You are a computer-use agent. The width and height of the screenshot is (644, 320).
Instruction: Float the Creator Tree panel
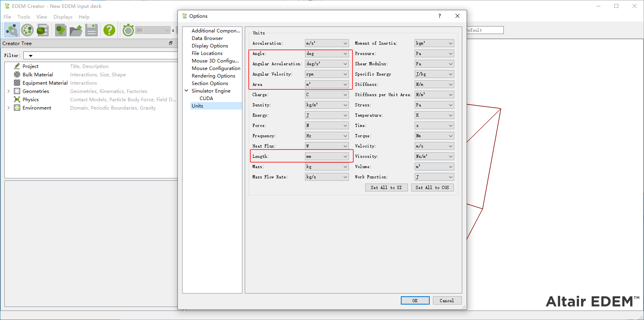coord(171,43)
